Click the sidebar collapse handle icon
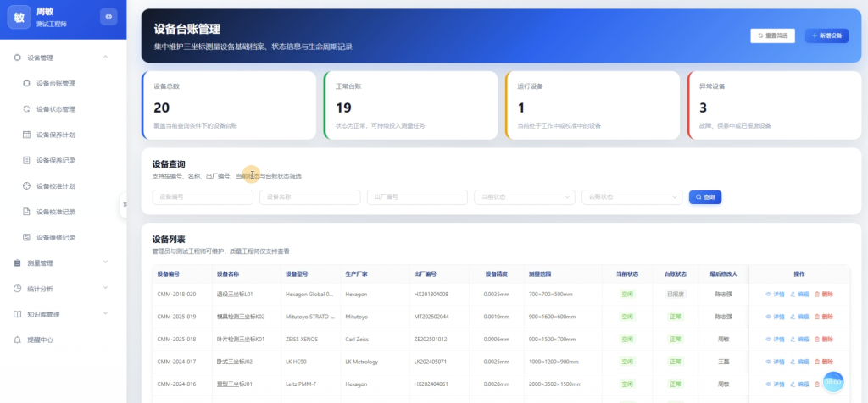Screen dimensions: 868x403 tap(124, 205)
